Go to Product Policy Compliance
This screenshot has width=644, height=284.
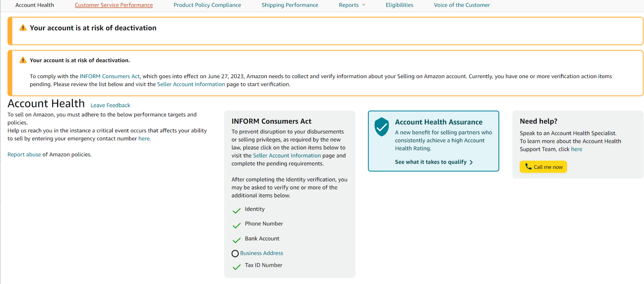click(x=207, y=5)
